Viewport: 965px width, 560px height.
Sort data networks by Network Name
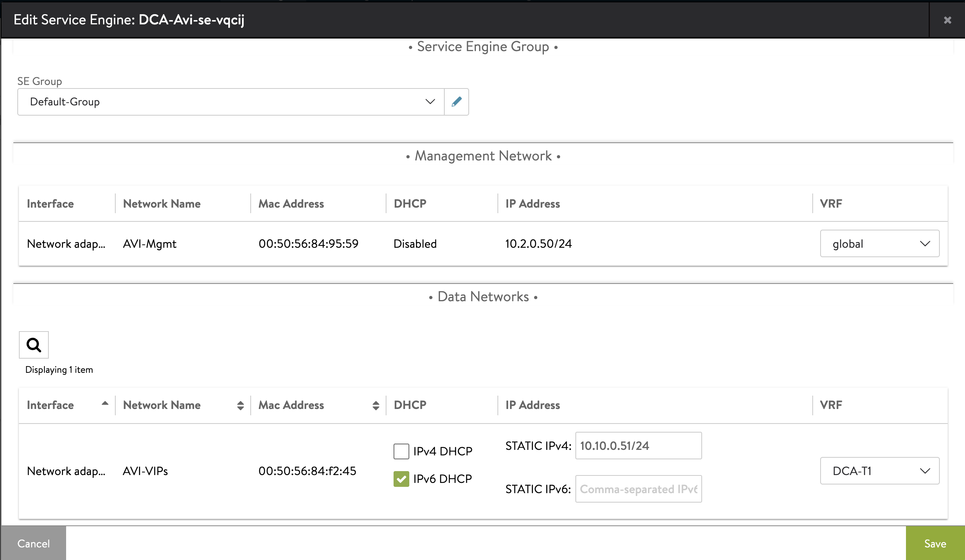pos(240,405)
